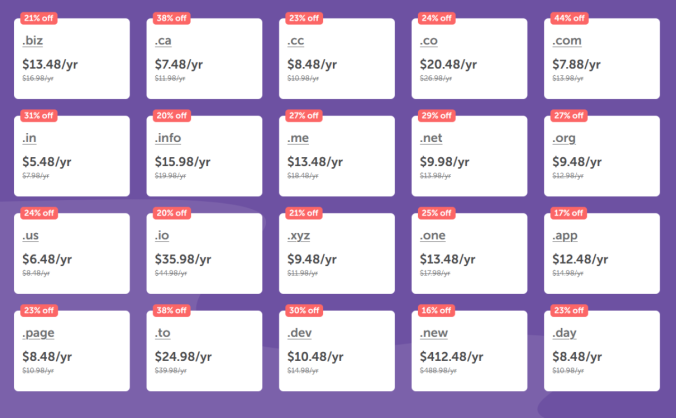Click the .cc domain name
676x418 pixels.
pyautogui.click(x=297, y=41)
